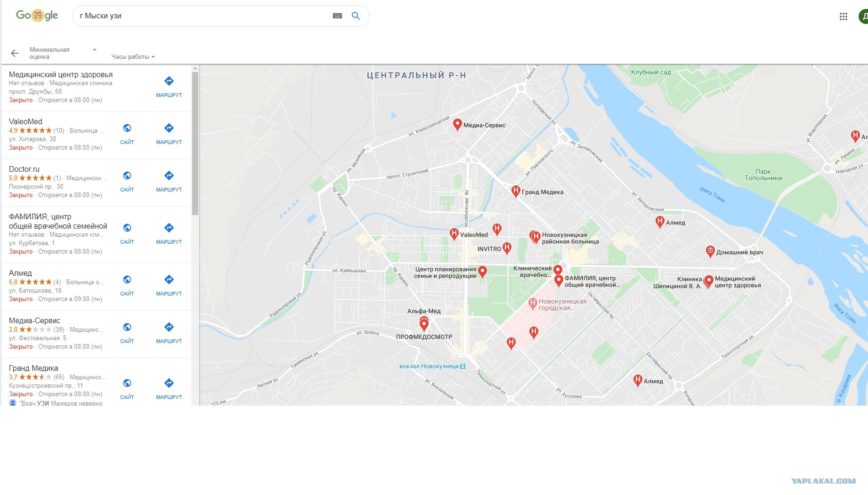Go back using the left arrow
The image size is (868, 495).
pyautogui.click(x=15, y=53)
